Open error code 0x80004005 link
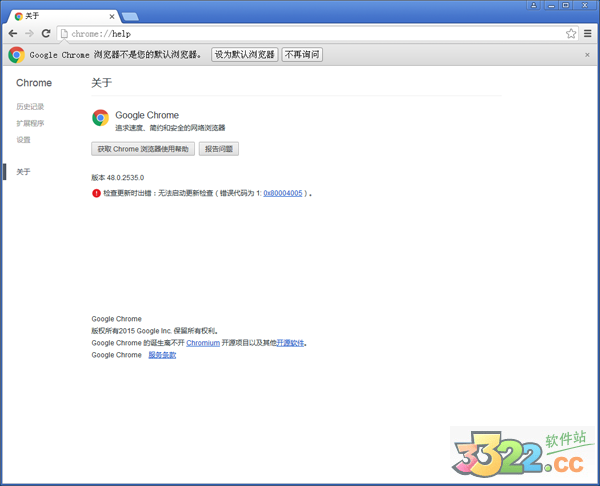Image resolution: width=600 pixels, height=486 pixels. [283, 193]
